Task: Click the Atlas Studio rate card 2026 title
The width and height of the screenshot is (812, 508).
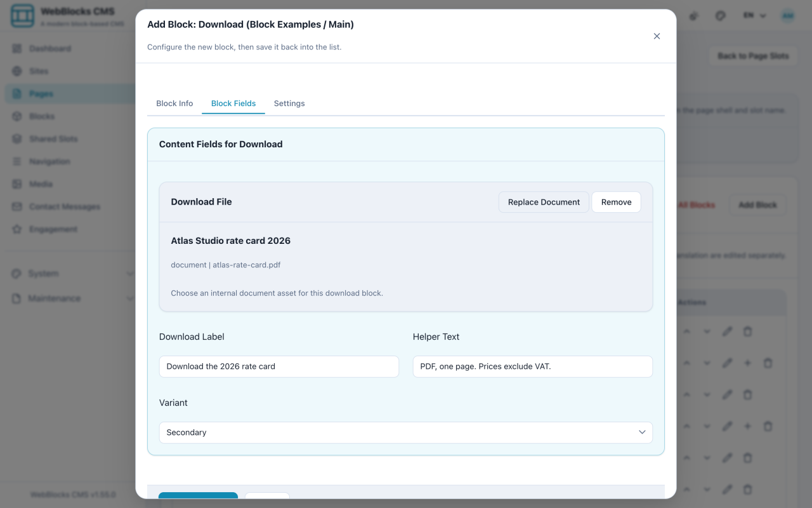Action: tap(231, 241)
